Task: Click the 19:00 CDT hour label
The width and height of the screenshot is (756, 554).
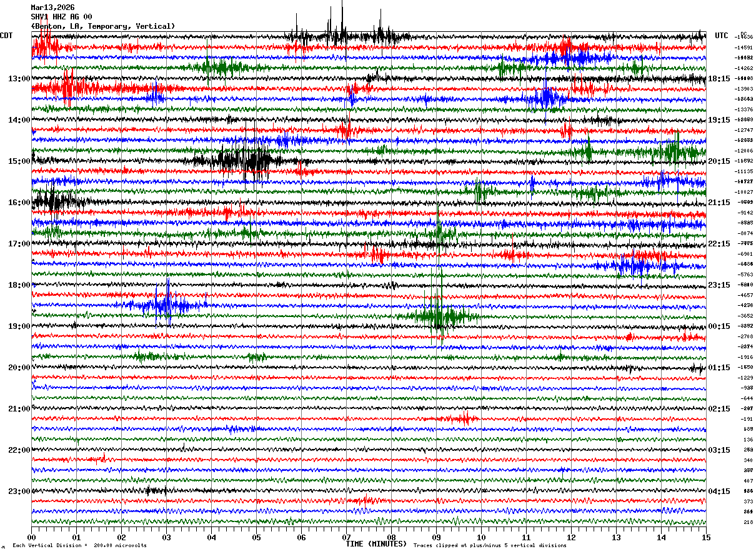Action: tap(19, 326)
